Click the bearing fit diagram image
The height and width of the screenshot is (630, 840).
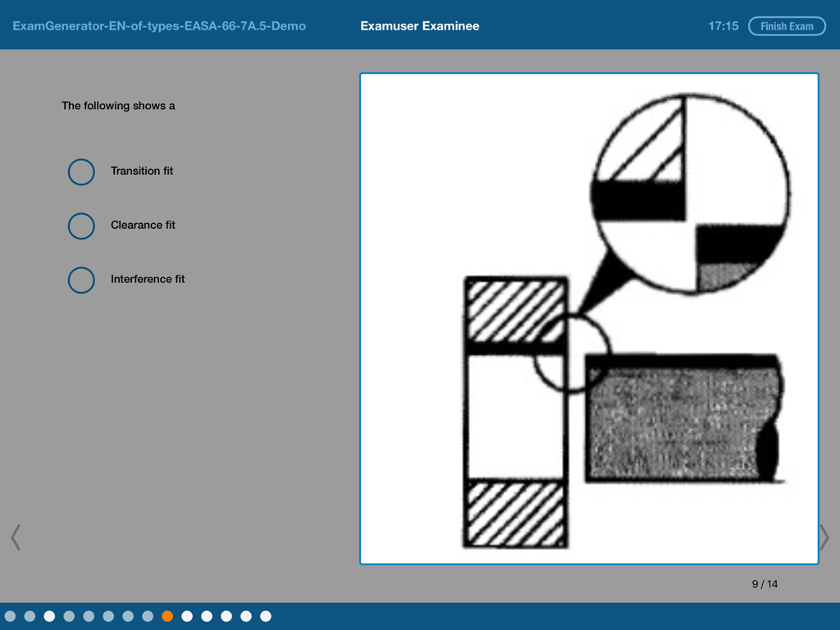588,318
